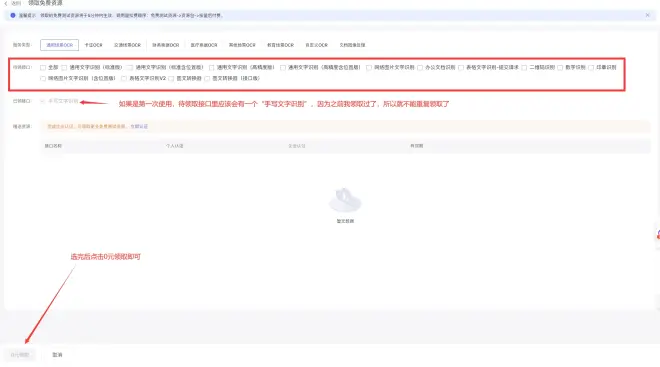660x367 pixels.
Task: Check the 全部 checkbox
Action: tap(43, 67)
